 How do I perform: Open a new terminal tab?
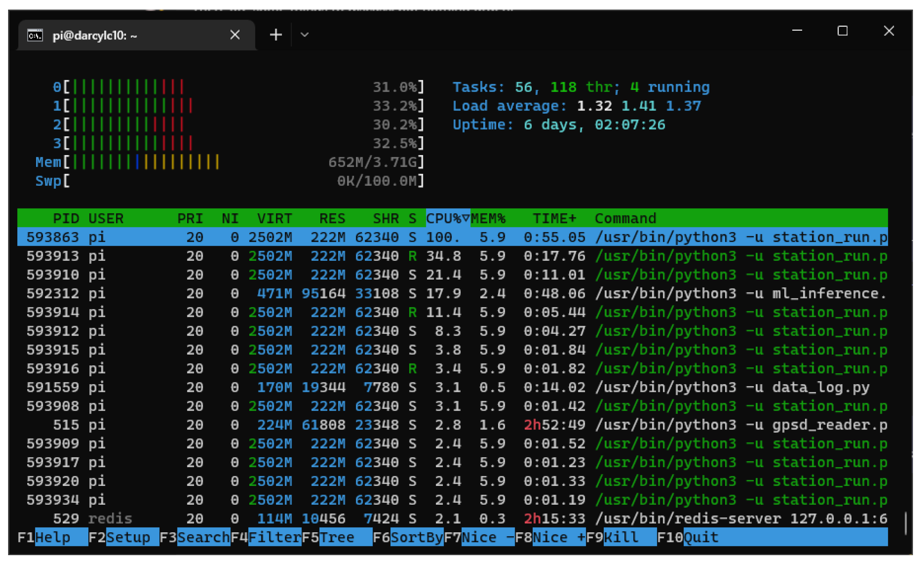point(276,35)
